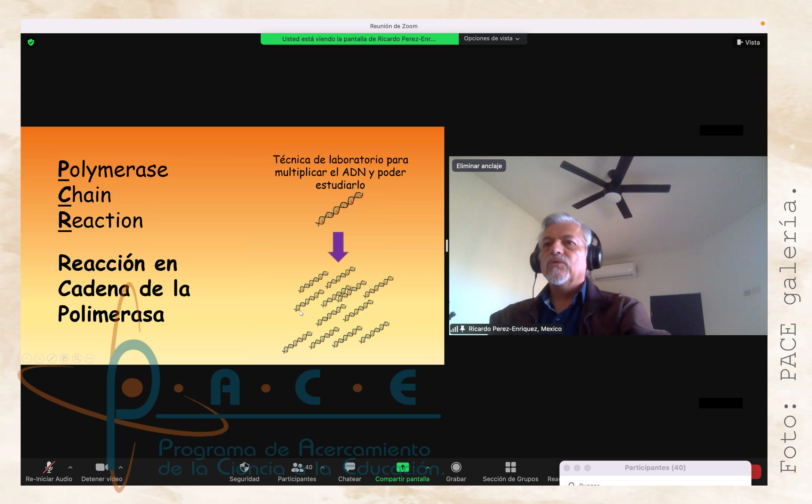Click the green encryption shield icon
812x504 pixels.
coord(31,42)
